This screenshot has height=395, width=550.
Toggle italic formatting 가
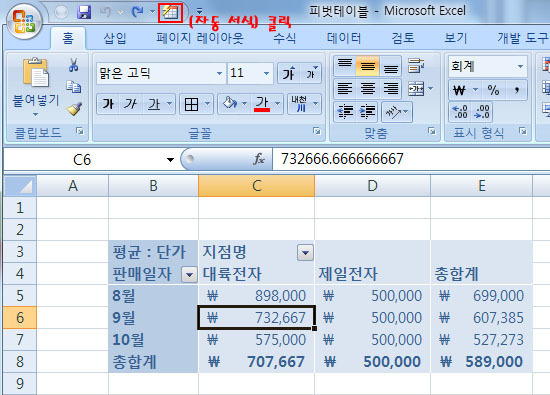point(130,104)
